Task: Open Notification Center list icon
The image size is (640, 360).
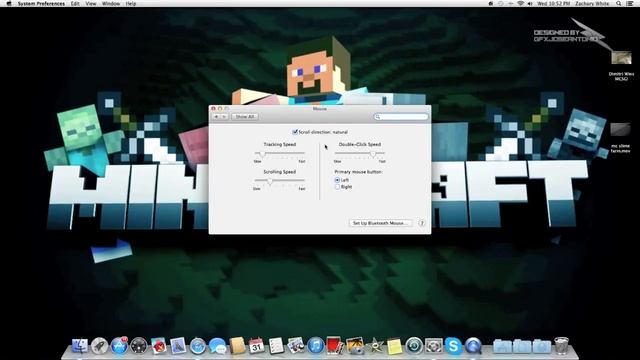Action: [630, 3]
